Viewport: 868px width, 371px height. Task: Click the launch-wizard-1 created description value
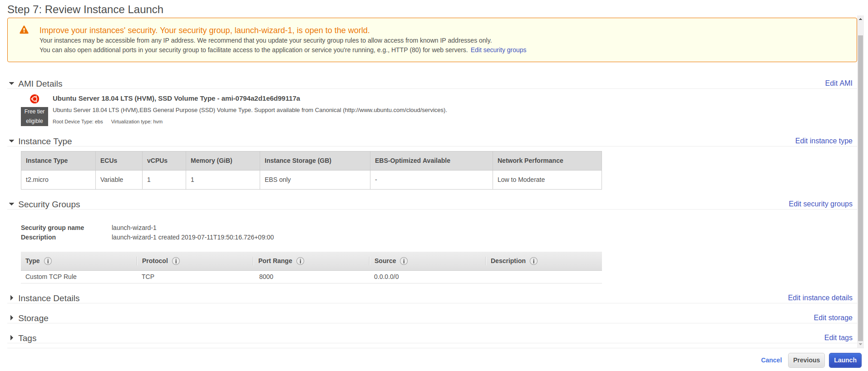(193, 237)
